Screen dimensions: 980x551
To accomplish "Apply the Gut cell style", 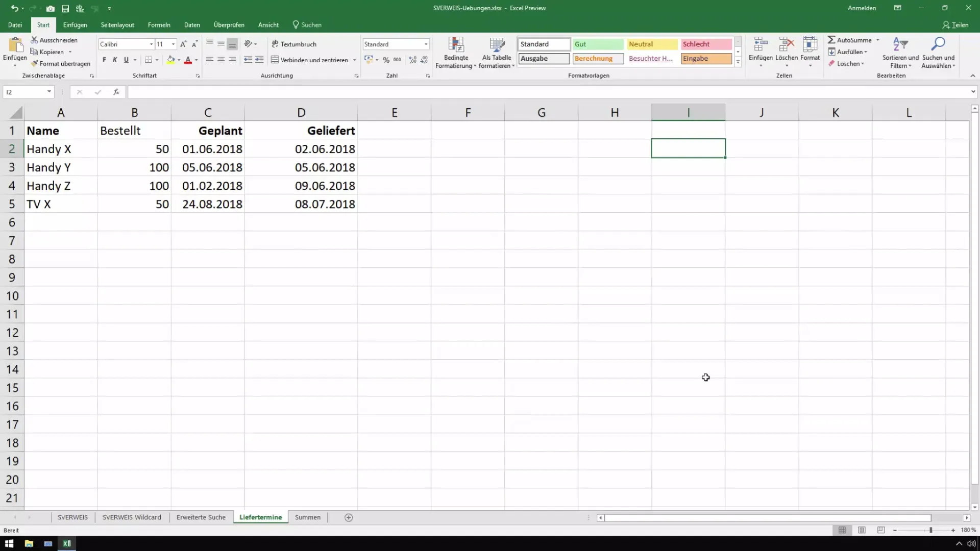I will pyautogui.click(x=598, y=44).
